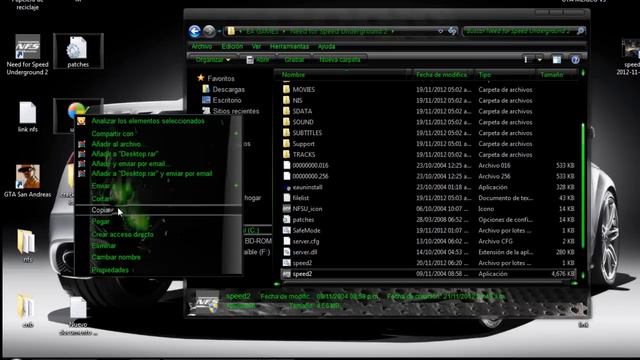
Task: Open the Herramientas menu
Action: (289, 47)
